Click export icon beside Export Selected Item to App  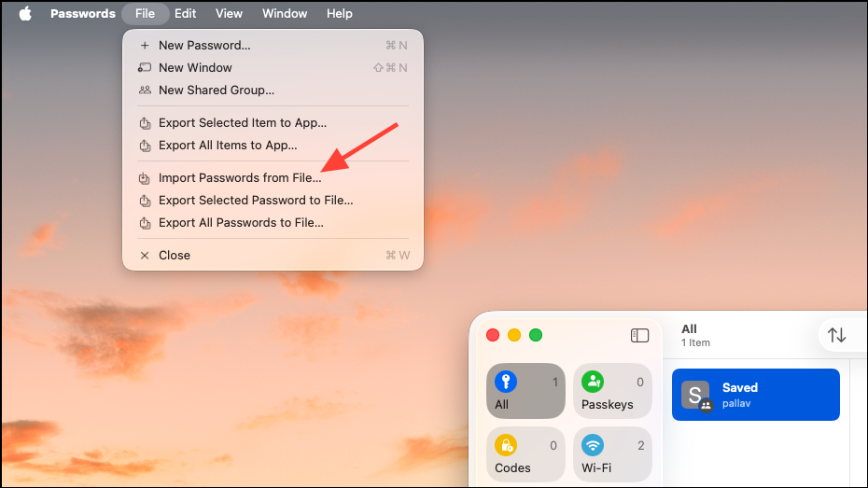tap(145, 123)
